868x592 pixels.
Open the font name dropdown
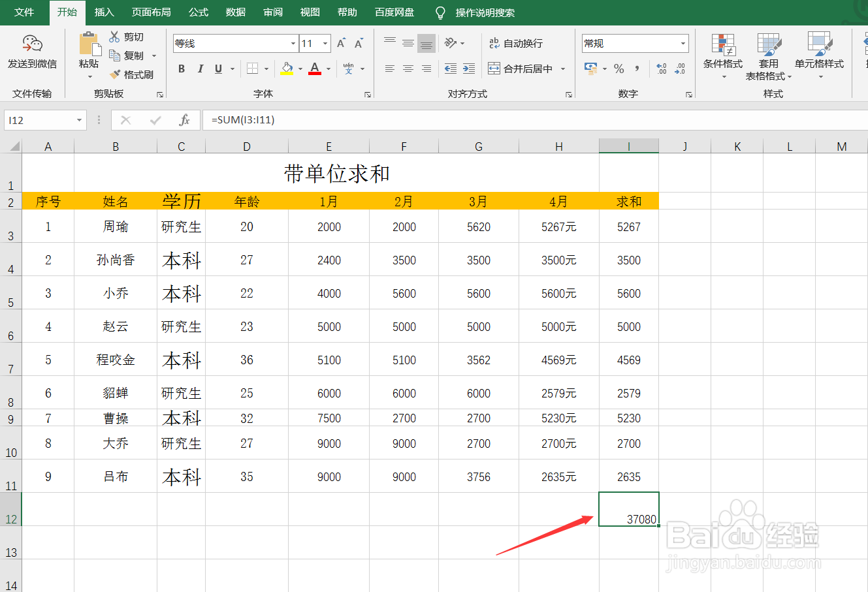click(x=292, y=43)
